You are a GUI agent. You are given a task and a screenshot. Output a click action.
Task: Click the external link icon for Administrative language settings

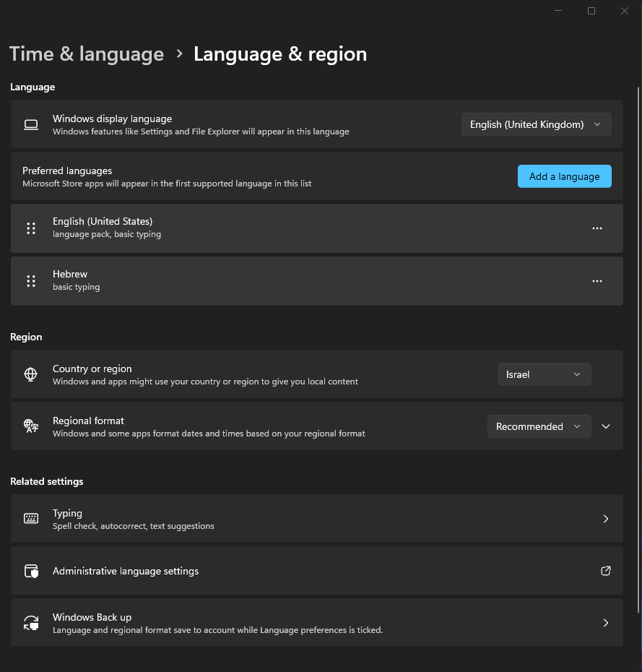(606, 571)
